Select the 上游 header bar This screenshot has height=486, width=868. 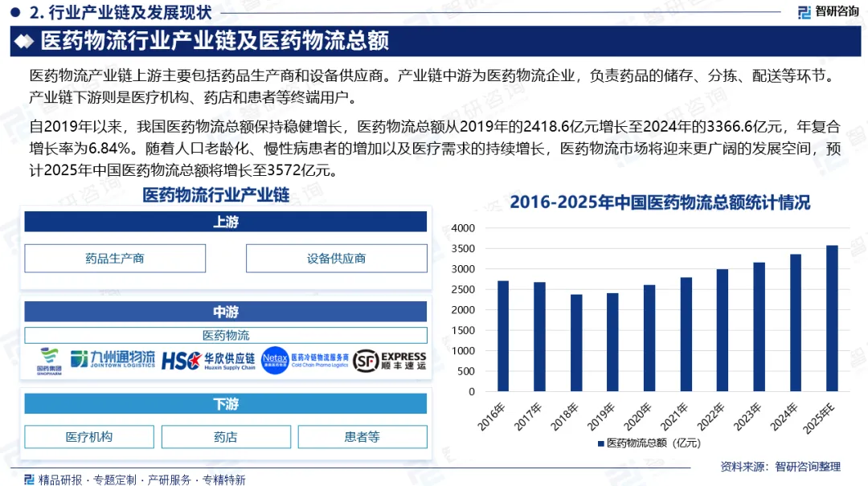[x=225, y=222]
